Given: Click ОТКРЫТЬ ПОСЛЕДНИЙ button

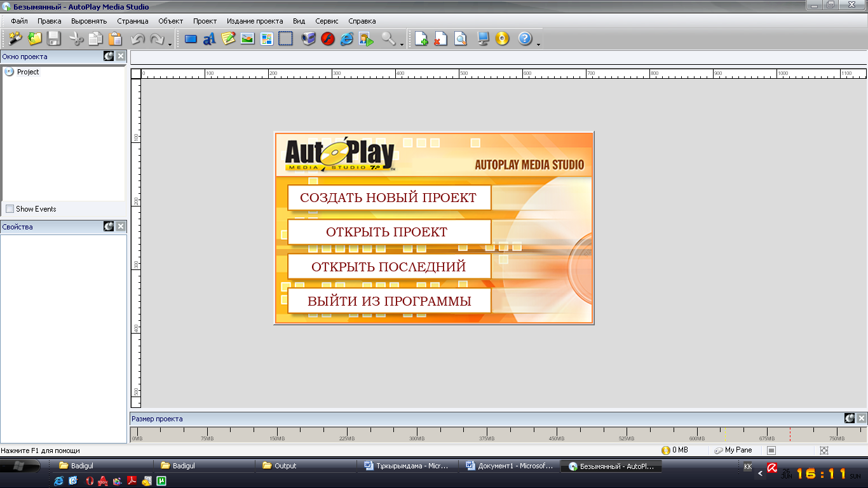Looking at the screenshot, I should [389, 266].
